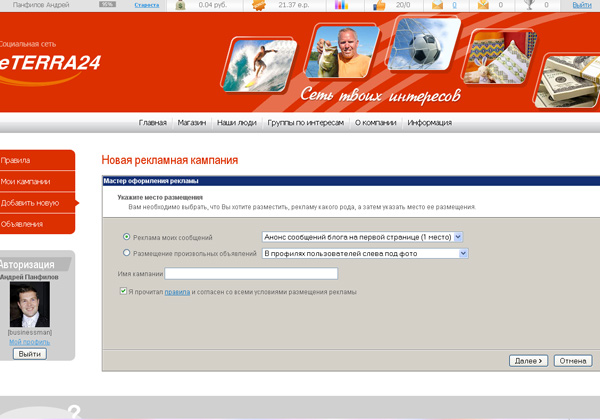
Task: Open Правила in the sidebar
Action: pyautogui.click(x=37, y=160)
